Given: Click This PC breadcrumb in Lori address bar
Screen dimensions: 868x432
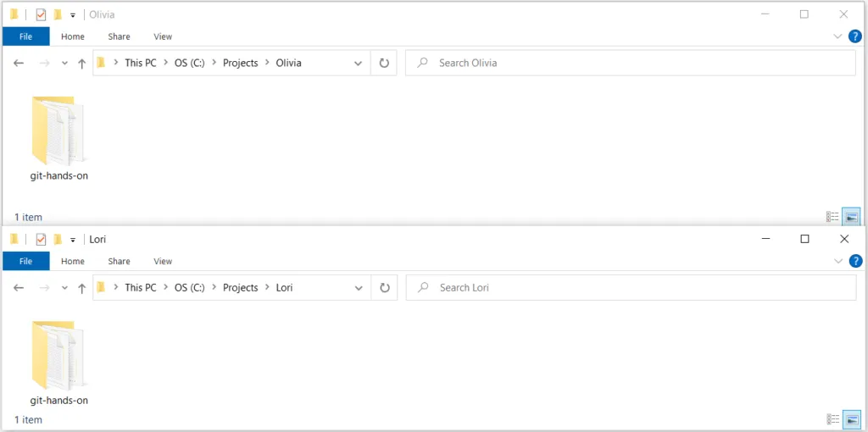Looking at the screenshot, I should point(140,288).
